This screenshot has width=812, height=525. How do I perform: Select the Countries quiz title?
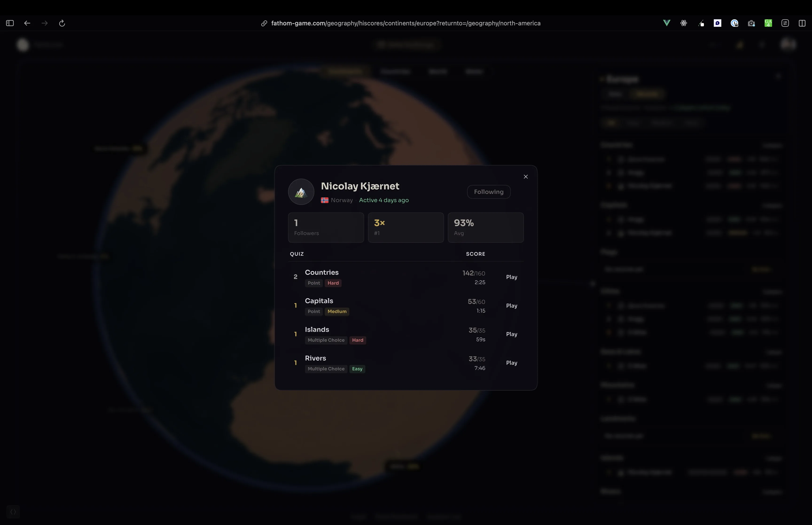click(x=322, y=272)
